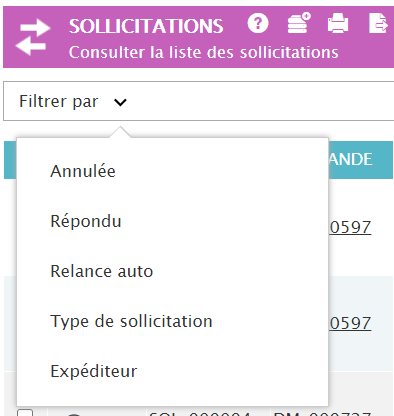Open help via question mark icon
The image size is (394, 416).
(258, 23)
